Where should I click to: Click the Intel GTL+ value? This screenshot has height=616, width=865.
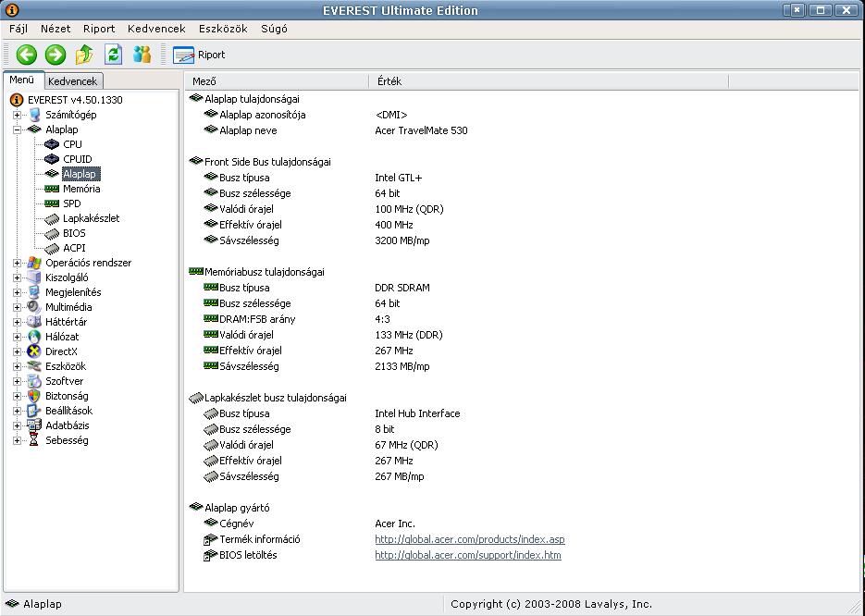click(x=398, y=178)
